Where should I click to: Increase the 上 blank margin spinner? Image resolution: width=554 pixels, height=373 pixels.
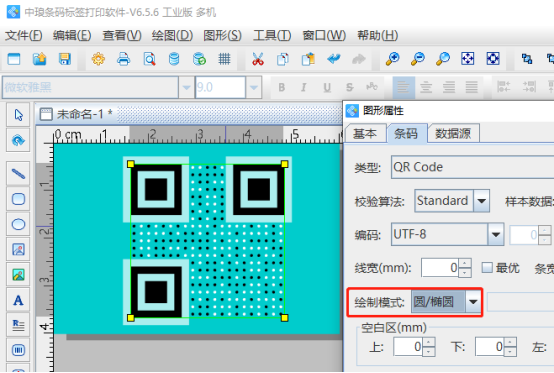tap(429, 342)
